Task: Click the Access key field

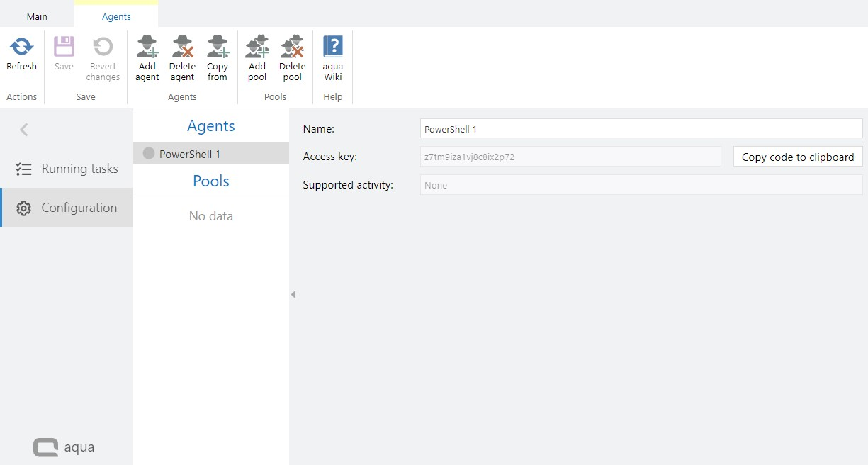Action: click(570, 157)
